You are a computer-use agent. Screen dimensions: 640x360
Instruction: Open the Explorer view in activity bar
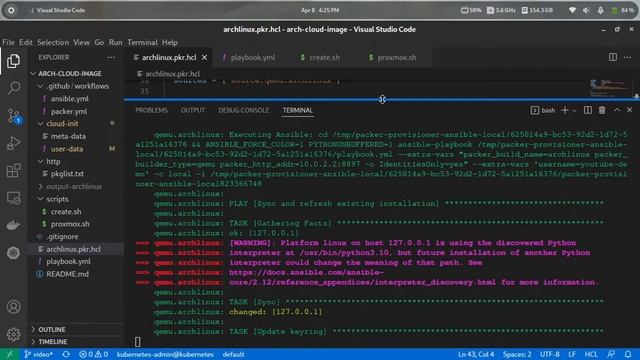coord(13,61)
